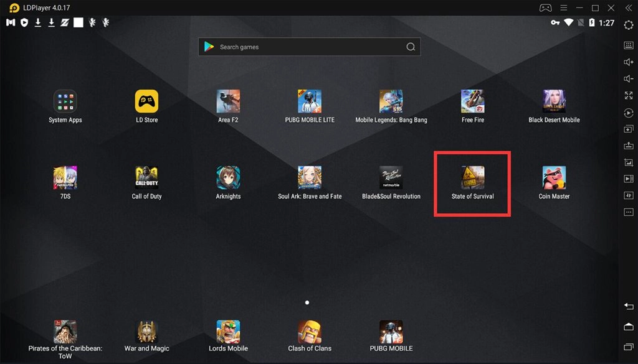This screenshot has width=638, height=364.
Task: Open LDPlayer settings gear
Action: pos(629,25)
